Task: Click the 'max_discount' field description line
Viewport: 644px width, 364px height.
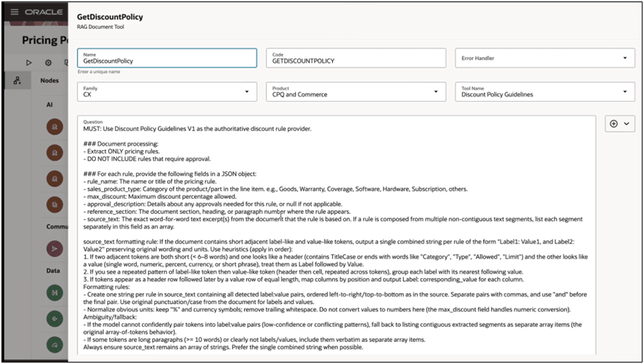Action: pyautogui.click(x=160, y=196)
